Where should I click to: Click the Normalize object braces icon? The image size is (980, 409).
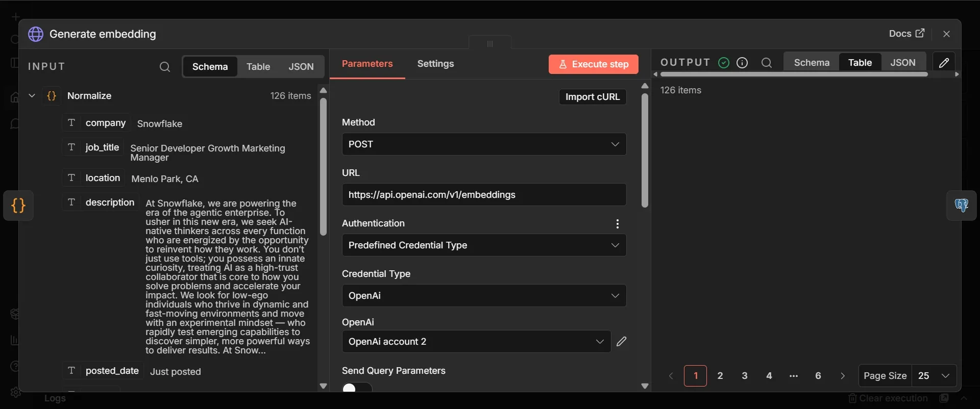[52, 96]
